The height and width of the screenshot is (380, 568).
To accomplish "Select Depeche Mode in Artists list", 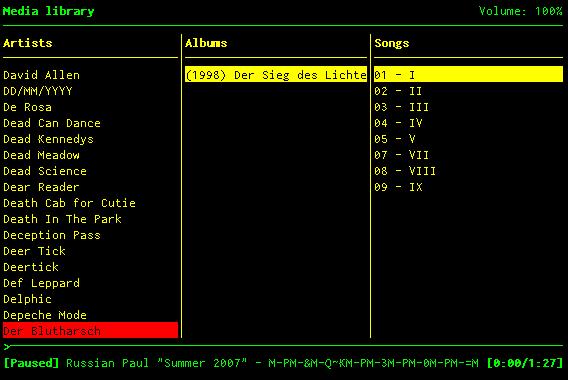I will pos(45,315).
